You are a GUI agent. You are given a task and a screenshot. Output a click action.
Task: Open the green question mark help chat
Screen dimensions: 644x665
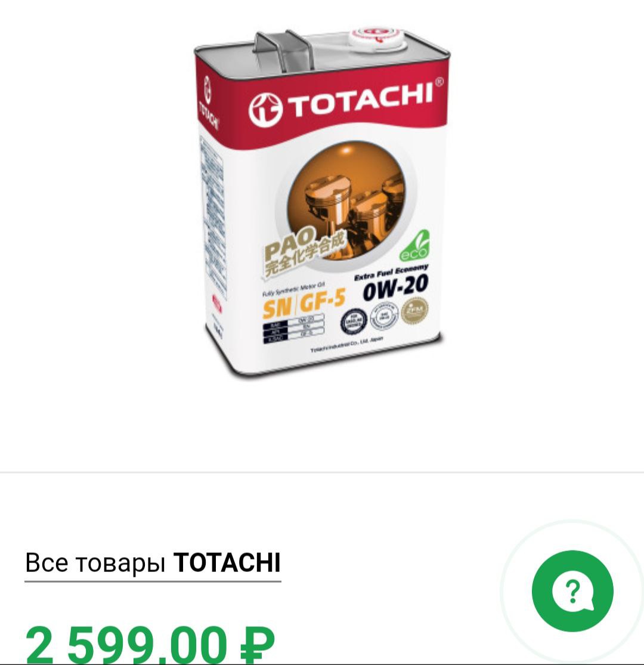tap(572, 591)
